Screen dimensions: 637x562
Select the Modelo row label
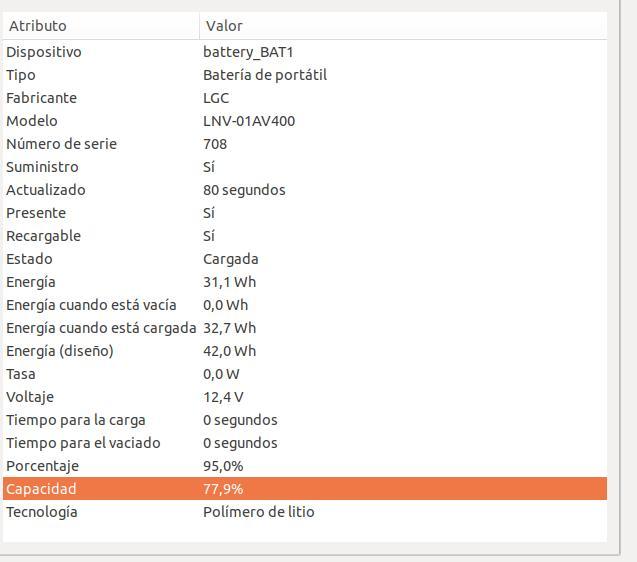(32, 121)
